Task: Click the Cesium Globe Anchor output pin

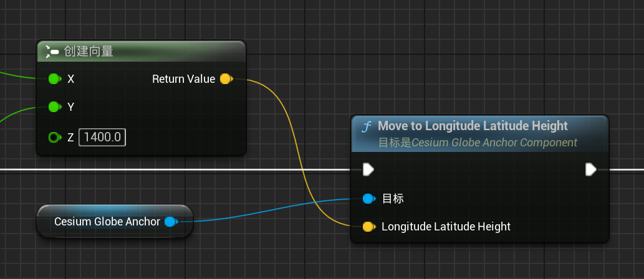Action: (x=171, y=222)
